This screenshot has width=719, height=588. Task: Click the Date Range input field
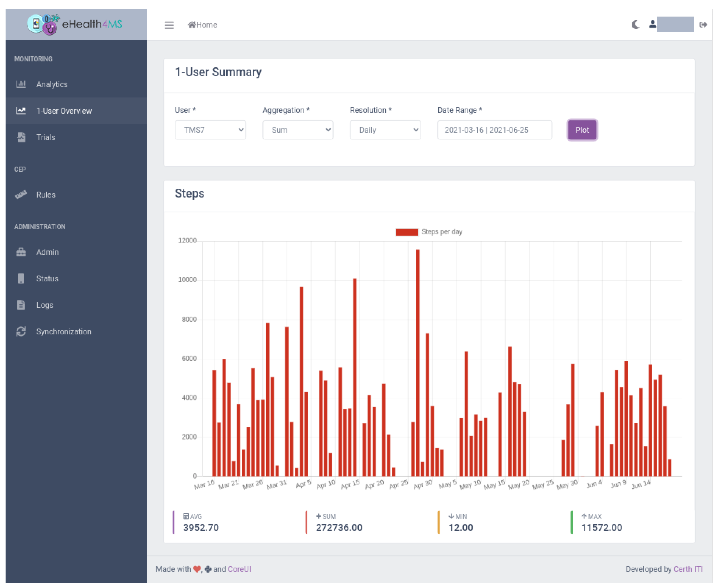coord(494,130)
